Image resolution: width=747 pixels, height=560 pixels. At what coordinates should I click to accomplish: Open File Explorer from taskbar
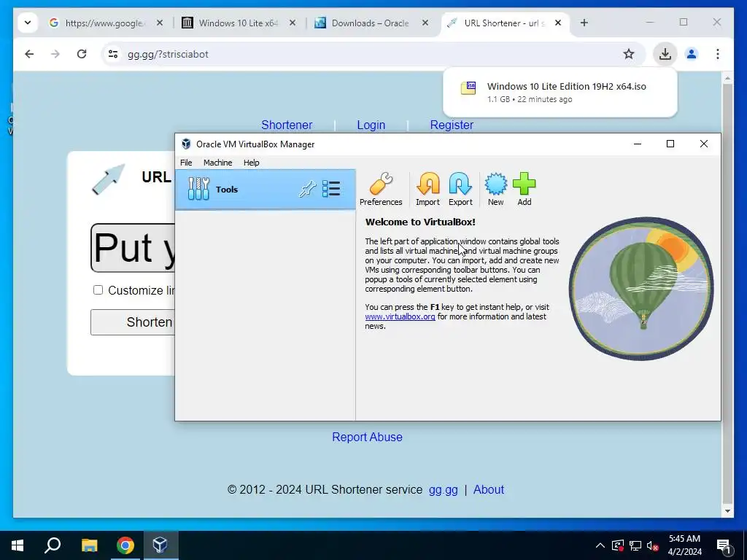point(89,545)
